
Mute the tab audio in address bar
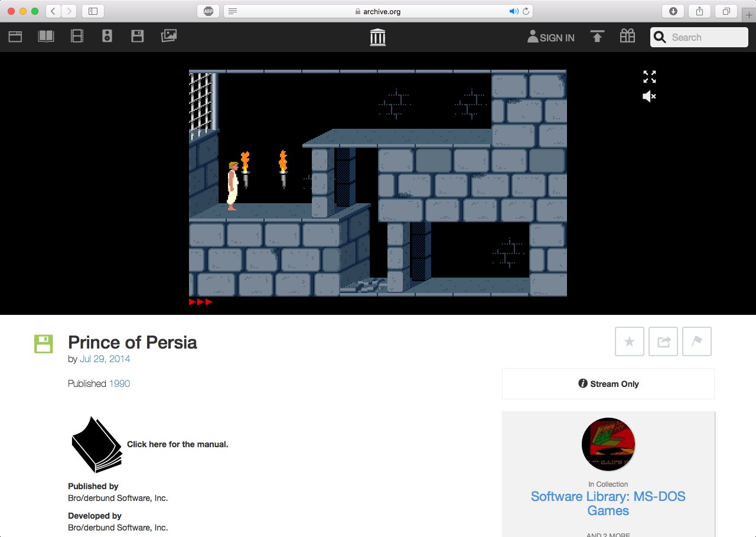pyautogui.click(x=513, y=11)
